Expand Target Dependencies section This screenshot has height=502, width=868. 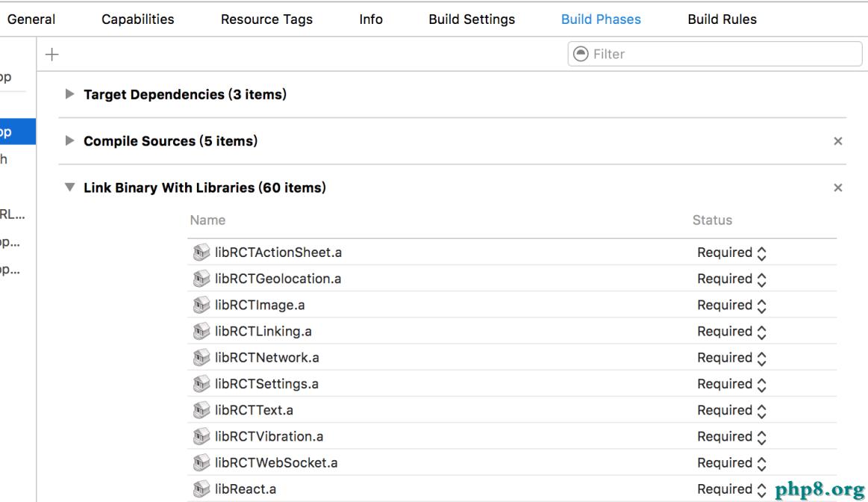pyautogui.click(x=70, y=95)
